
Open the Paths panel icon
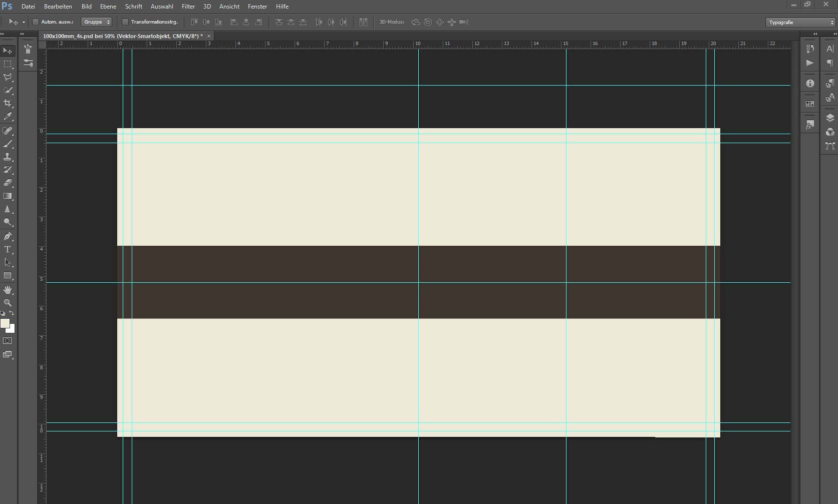click(830, 146)
